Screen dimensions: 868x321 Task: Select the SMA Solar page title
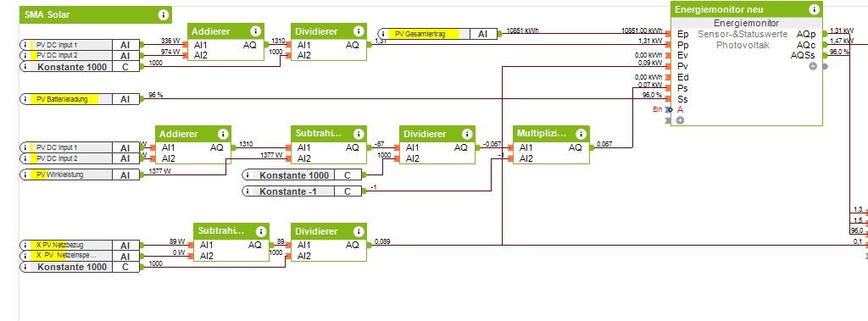pyautogui.click(x=47, y=15)
